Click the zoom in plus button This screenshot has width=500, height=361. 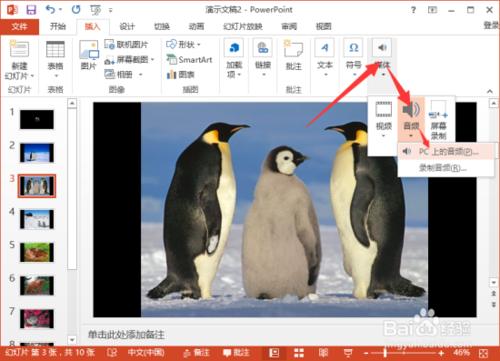(x=442, y=353)
